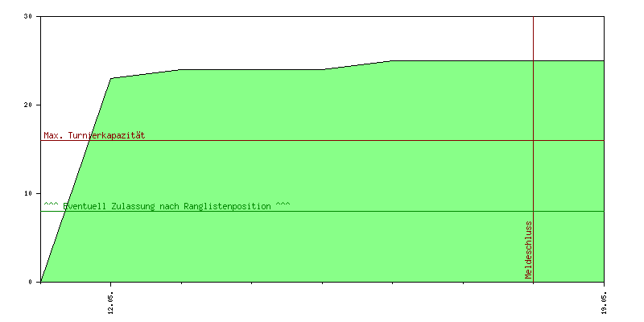The height and width of the screenshot is (322, 644).
Task: Click the '19.05.' date axis label
Action: point(604,303)
